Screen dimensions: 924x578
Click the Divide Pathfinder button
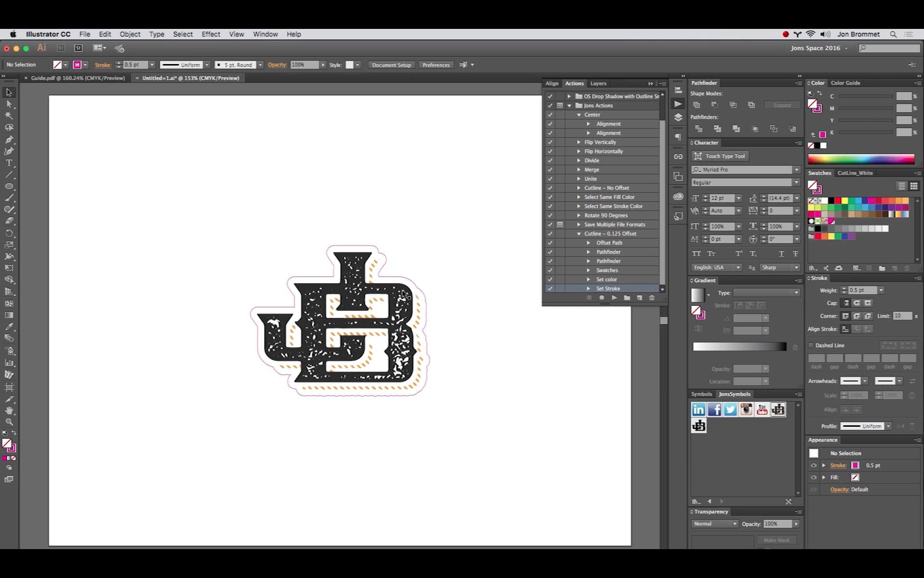[698, 128]
